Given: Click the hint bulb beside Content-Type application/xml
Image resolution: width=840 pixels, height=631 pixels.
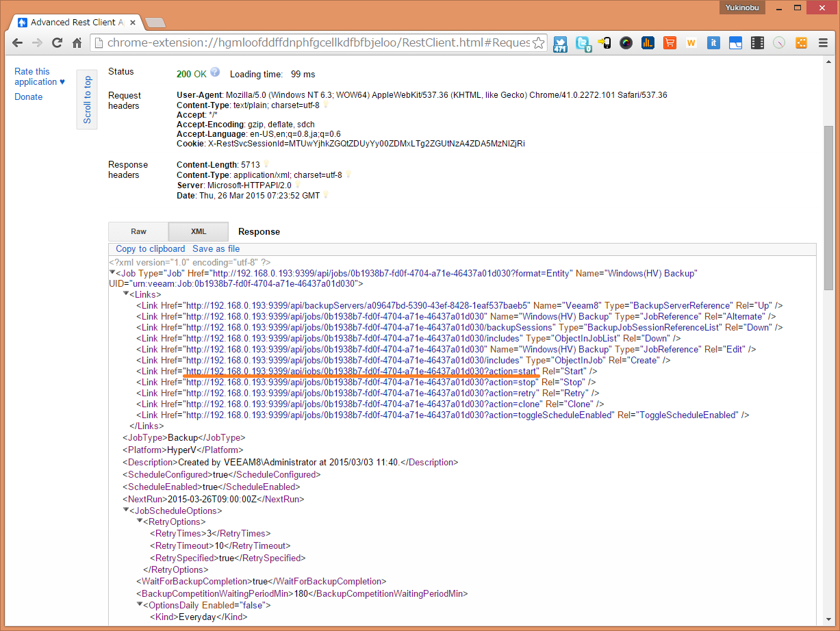Looking at the screenshot, I should 348,175.
